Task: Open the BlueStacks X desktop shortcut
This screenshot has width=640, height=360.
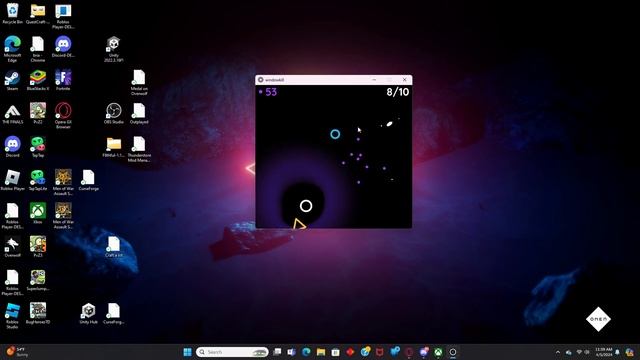Action: tap(38, 80)
